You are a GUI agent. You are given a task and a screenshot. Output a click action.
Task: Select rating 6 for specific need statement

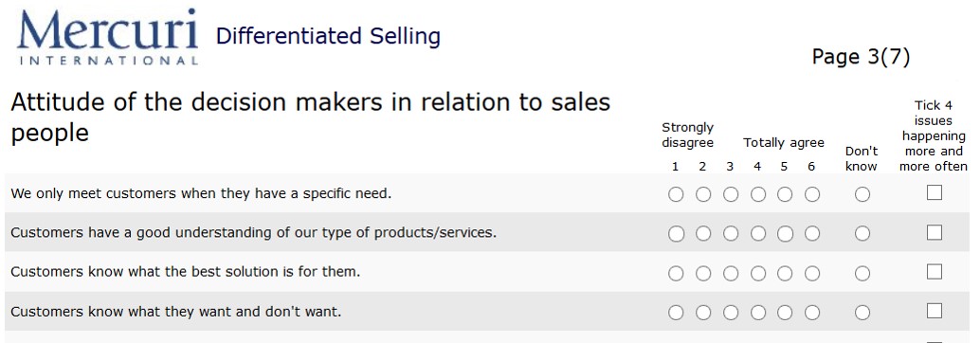coord(812,194)
